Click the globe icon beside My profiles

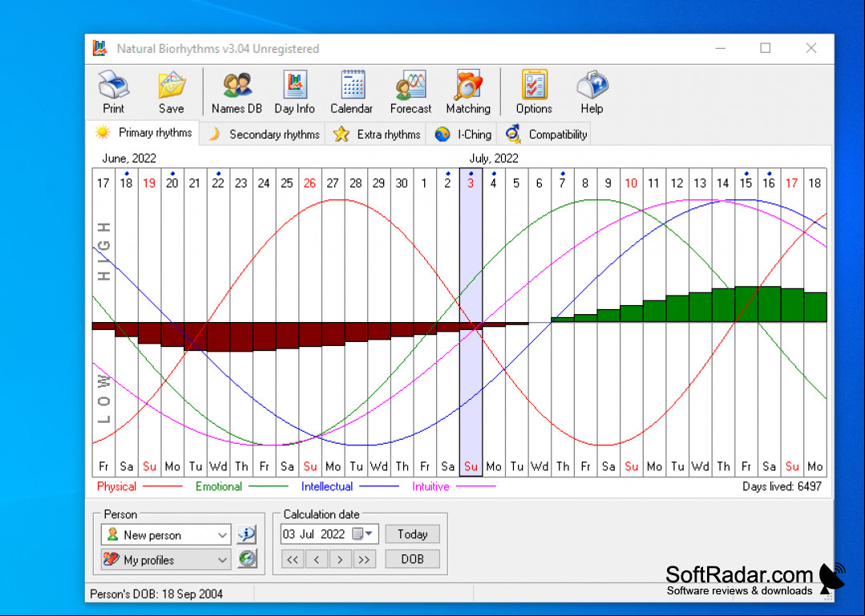coord(247,558)
